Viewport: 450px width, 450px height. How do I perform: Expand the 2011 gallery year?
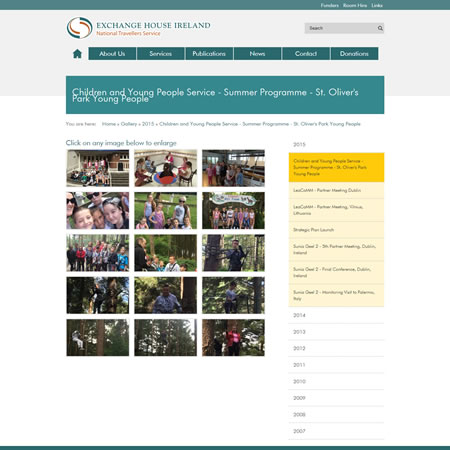click(336, 365)
